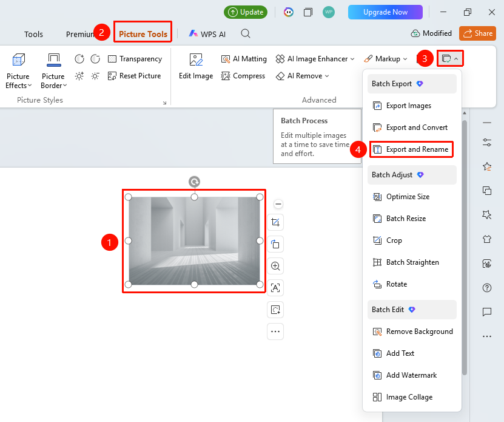Open the Markup dropdown

click(385, 59)
